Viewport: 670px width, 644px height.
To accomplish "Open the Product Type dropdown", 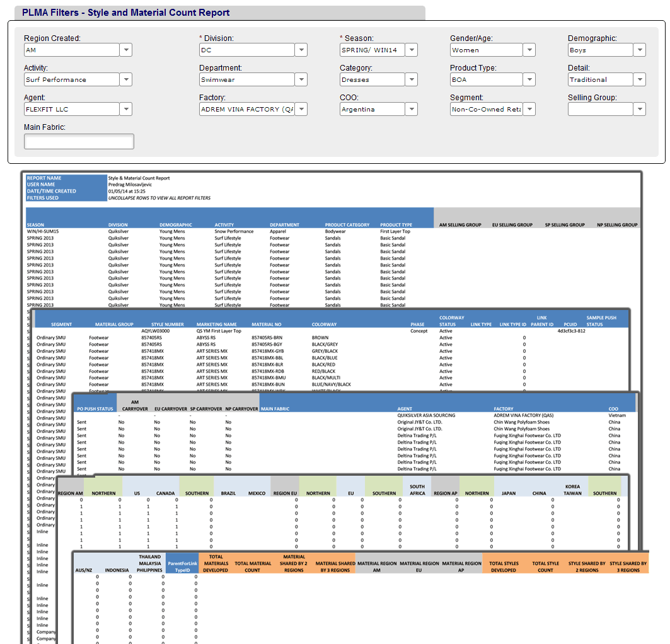I will coord(529,79).
